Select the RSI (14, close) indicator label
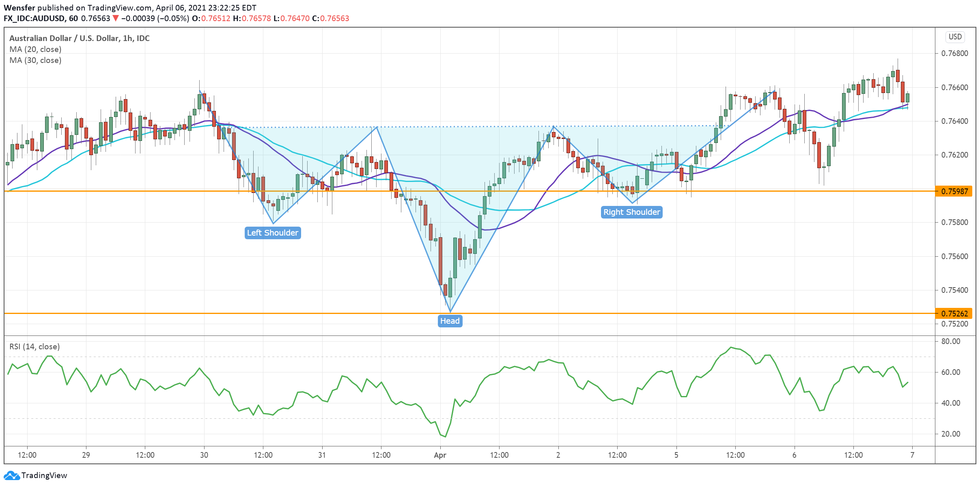Screen dimensions: 980x487 coord(34,346)
